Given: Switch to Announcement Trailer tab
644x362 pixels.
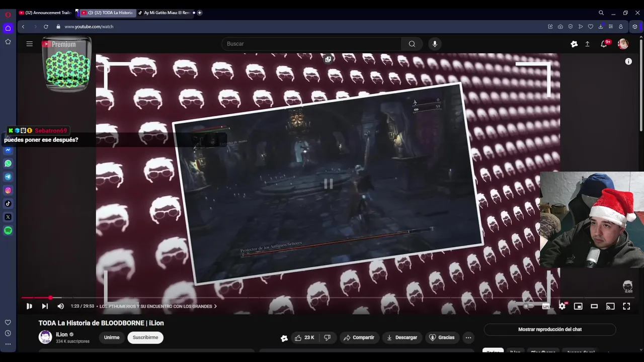Looking at the screenshot, I should pyautogui.click(x=46, y=13).
